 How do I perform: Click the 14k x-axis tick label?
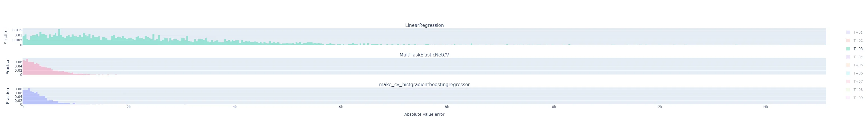coord(765,107)
